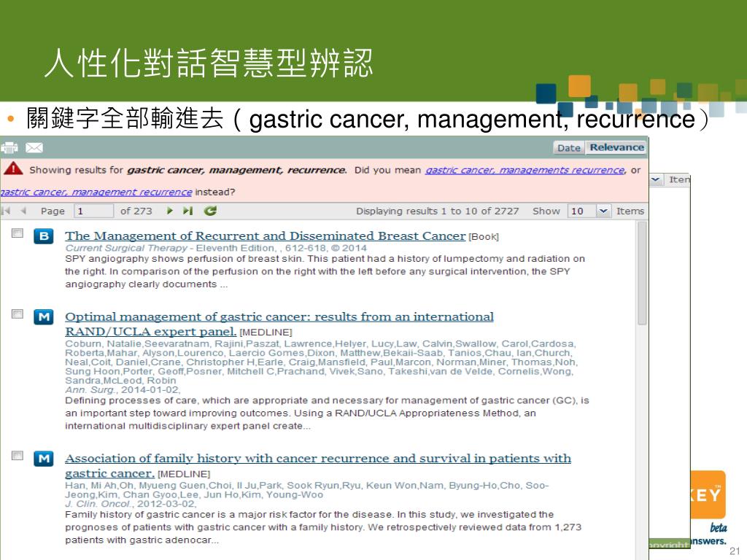Open 'The Management of Recurrent and Disseminated Breast Cancer'

(x=266, y=236)
